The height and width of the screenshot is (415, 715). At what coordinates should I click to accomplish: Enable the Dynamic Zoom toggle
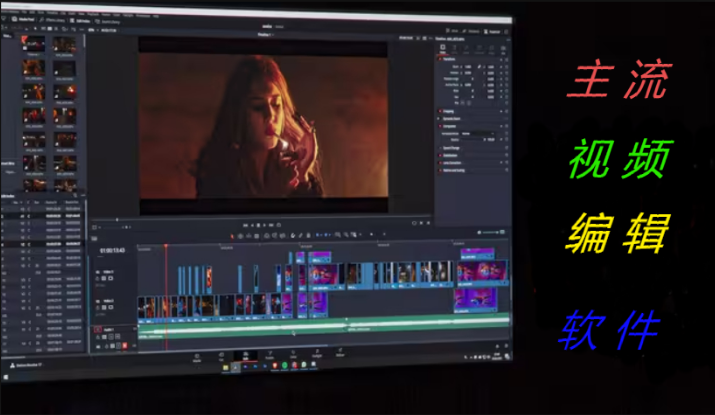440,119
